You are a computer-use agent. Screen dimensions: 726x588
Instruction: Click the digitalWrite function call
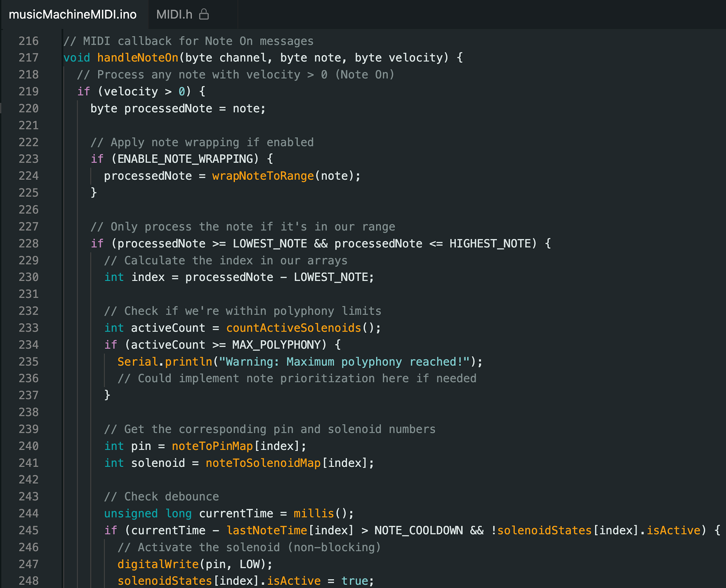[158, 565]
